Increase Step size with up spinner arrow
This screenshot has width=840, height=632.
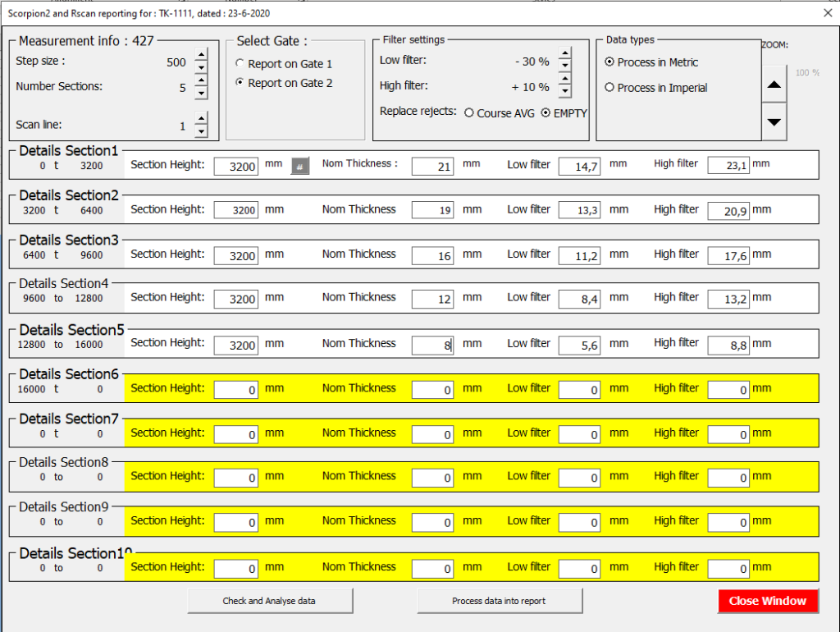click(201, 54)
